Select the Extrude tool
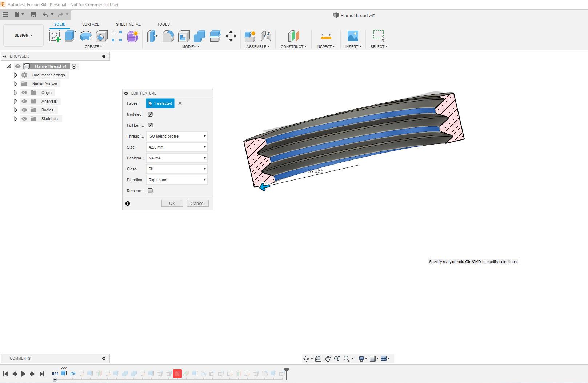The width and height of the screenshot is (588, 383). [x=70, y=36]
